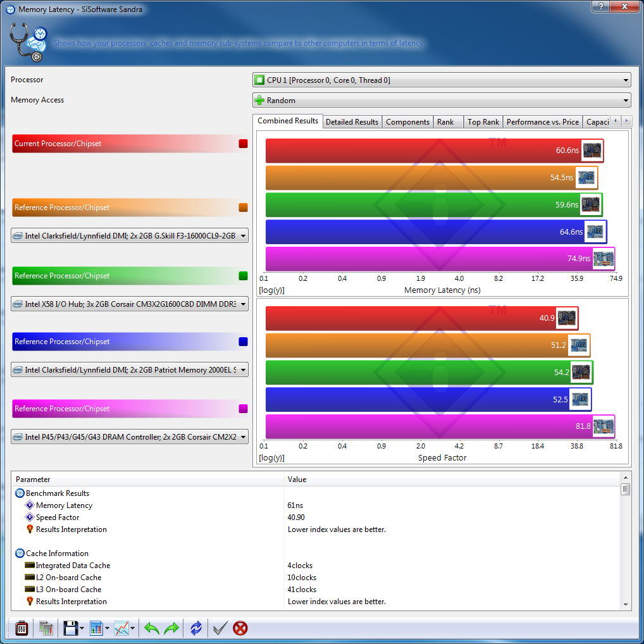The height and width of the screenshot is (644, 644).
Task: Click the Benchmark Results clock icon
Action: click(20, 493)
